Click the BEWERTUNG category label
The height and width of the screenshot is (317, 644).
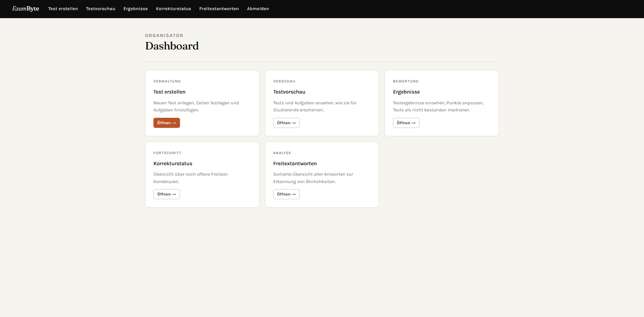click(406, 81)
